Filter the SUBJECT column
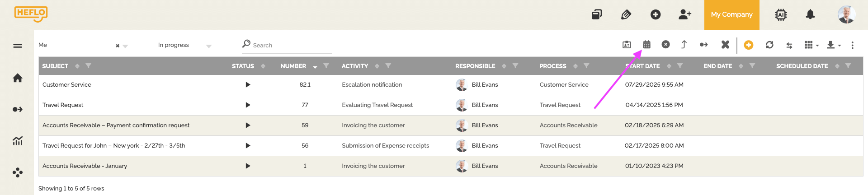The image size is (868, 195). pos(88,65)
